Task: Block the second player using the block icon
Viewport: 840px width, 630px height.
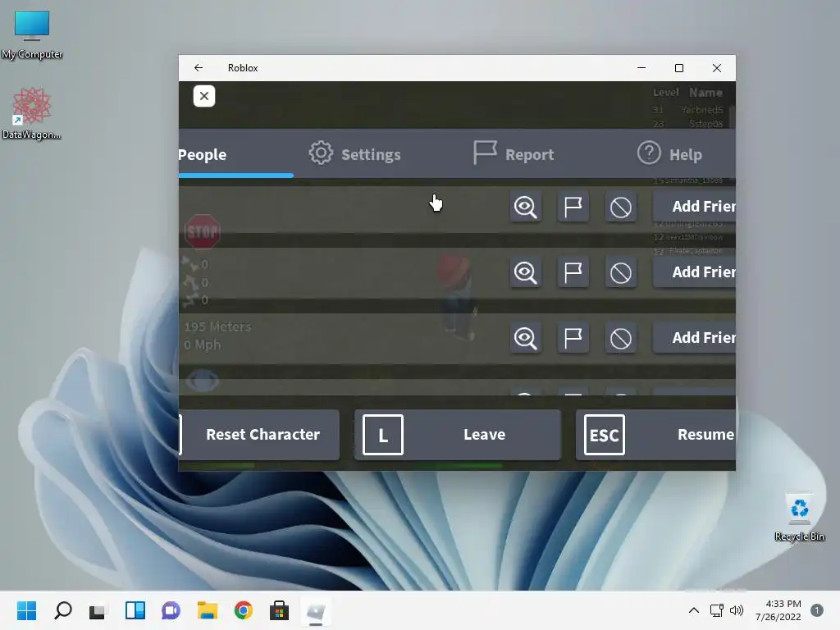Action: [x=621, y=272]
